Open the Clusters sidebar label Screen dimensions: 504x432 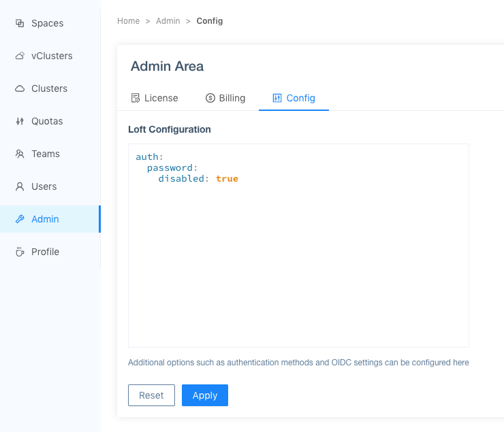pyautogui.click(x=50, y=88)
